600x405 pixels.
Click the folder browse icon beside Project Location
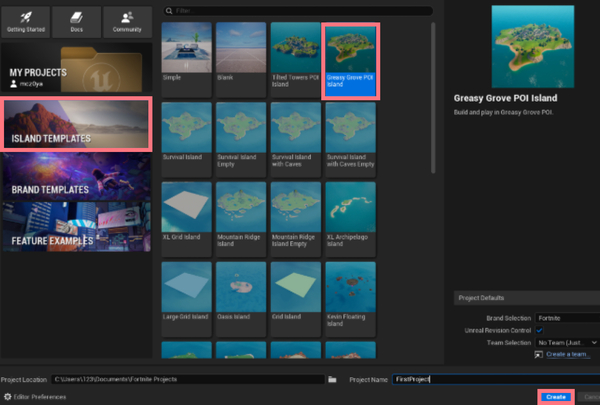pos(332,379)
